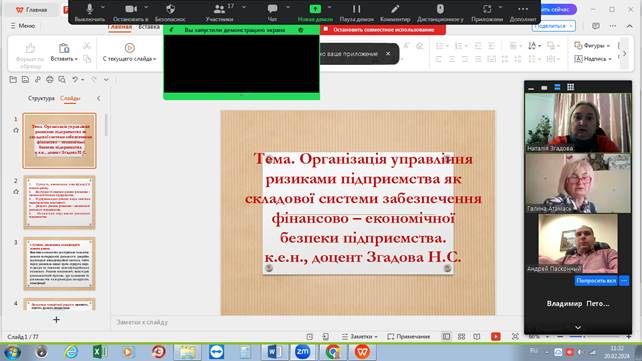Click the Zoom app in the taskbar
642x361 pixels.
(303, 352)
